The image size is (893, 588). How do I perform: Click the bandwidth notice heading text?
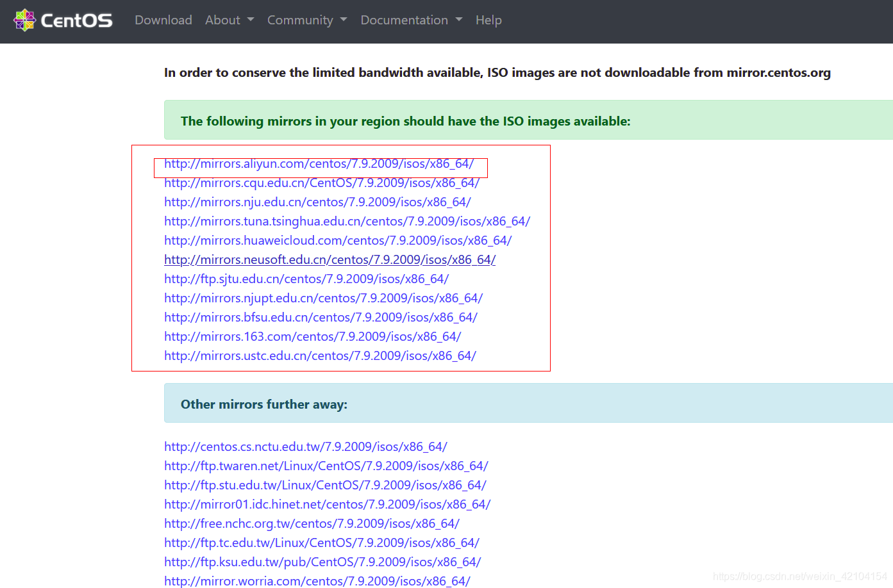pyautogui.click(x=497, y=72)
